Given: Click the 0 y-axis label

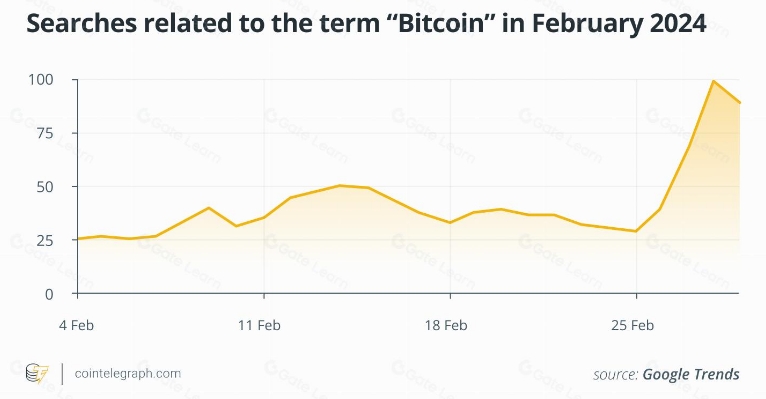Looking at the screenshot, I should point(49,294).
